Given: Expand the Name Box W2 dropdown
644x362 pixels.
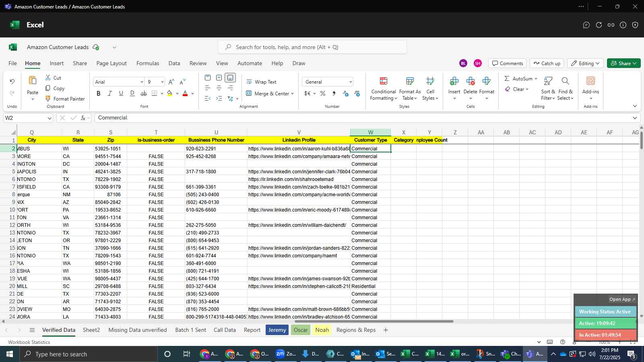Looking at the screenshot, I should tap(50, 118).
